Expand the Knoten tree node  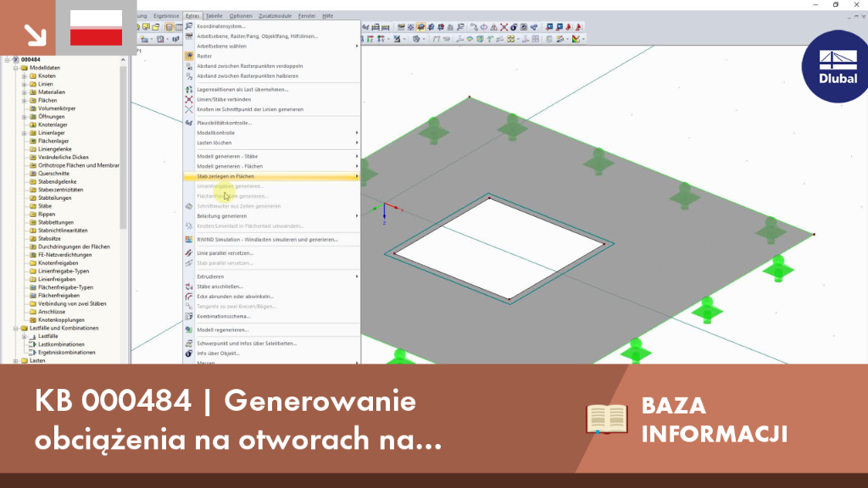point(25,75)
